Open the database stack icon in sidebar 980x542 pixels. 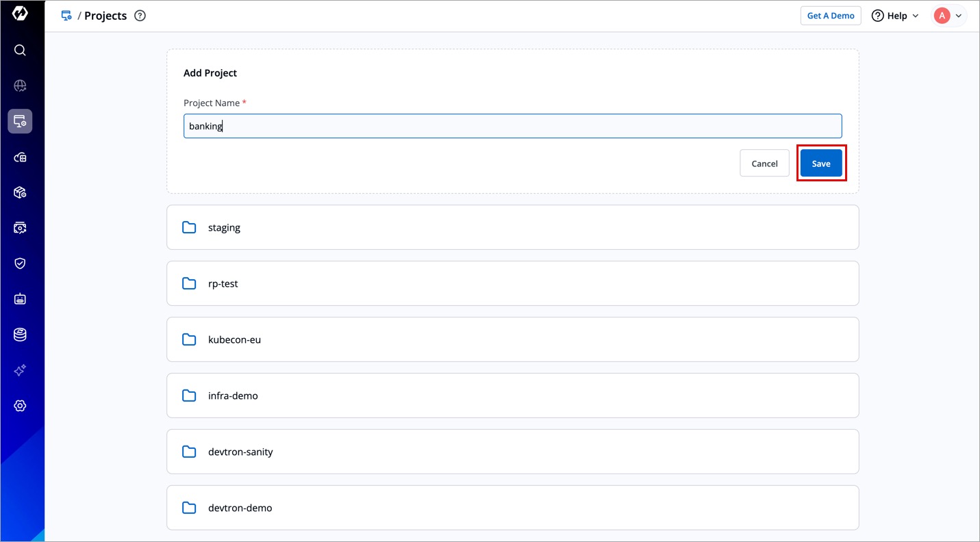pos(20,335)
